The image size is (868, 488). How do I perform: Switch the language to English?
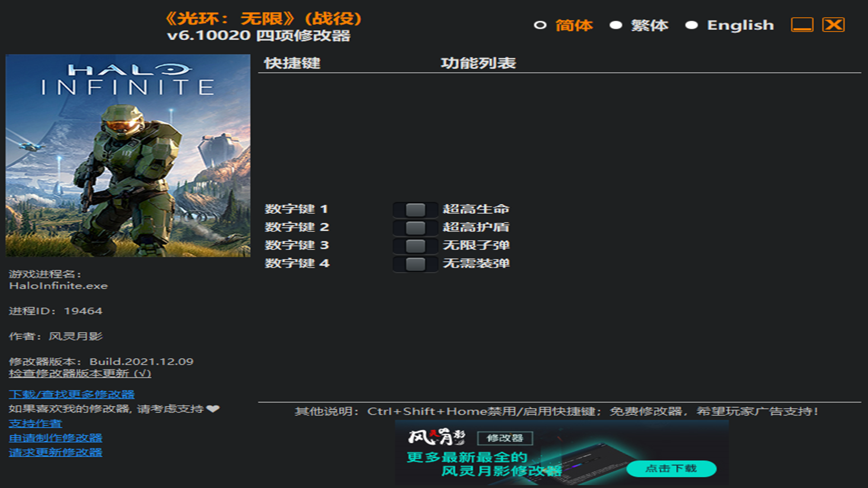point(691,25)
